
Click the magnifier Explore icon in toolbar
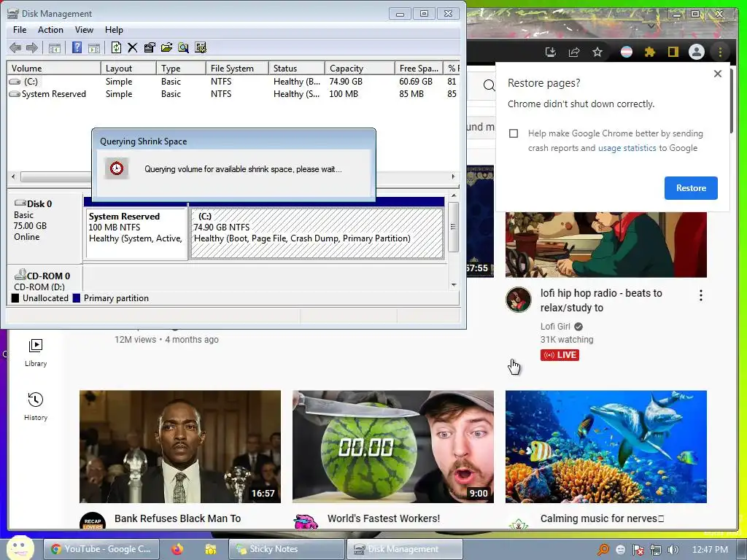click(183, 47)
